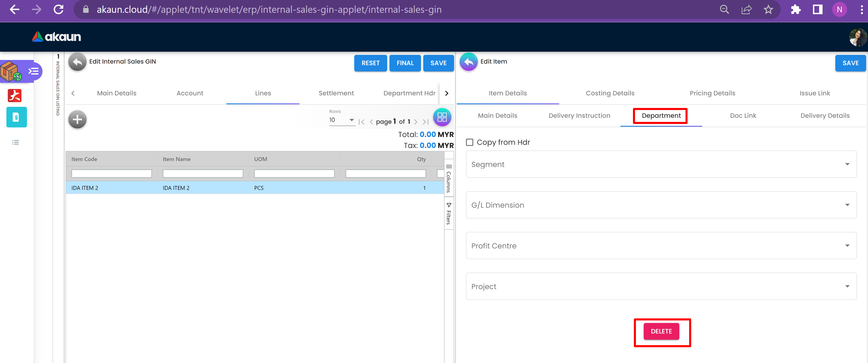Expand the Segment dropdown
Image resolution: width=868 pixels, height=363 pixels.
(x=661, y=164)
